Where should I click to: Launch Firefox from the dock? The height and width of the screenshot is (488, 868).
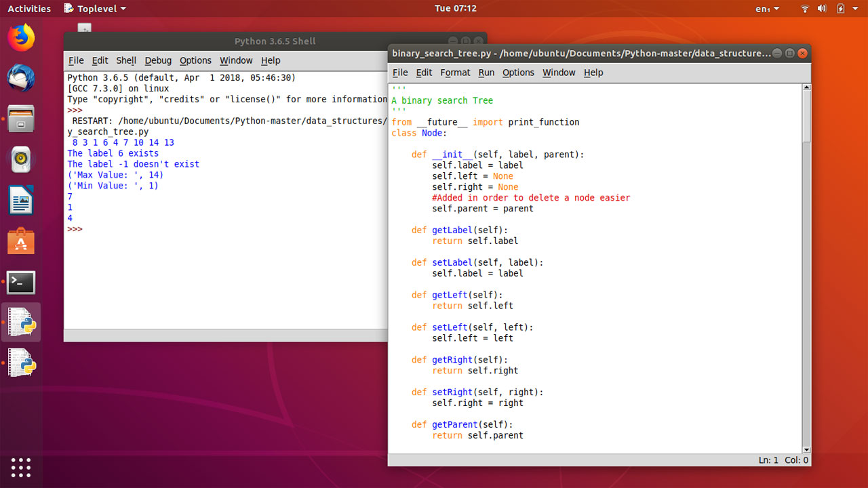(20, 37)
